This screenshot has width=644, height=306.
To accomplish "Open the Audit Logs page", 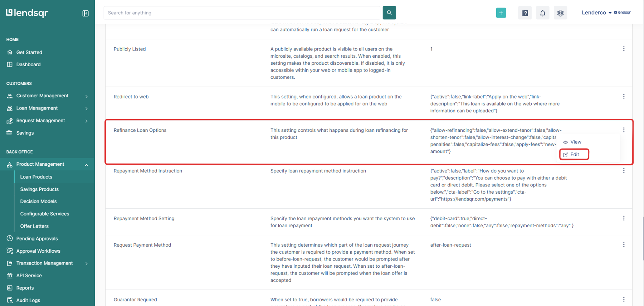I will pyautogui.click(x=28, y=300).
